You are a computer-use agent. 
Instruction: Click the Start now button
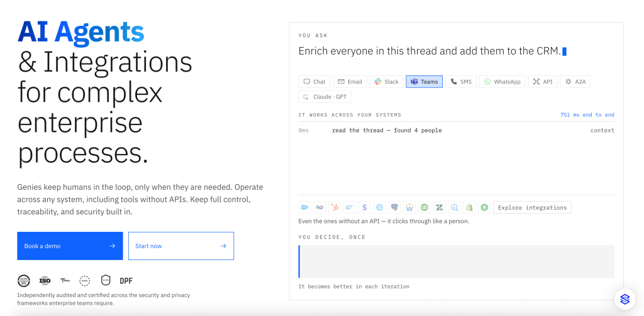tap(181, 246)
